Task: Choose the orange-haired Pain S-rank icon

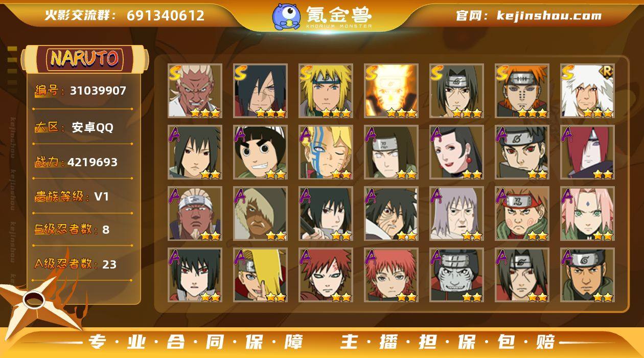Action: click(522, 91)
